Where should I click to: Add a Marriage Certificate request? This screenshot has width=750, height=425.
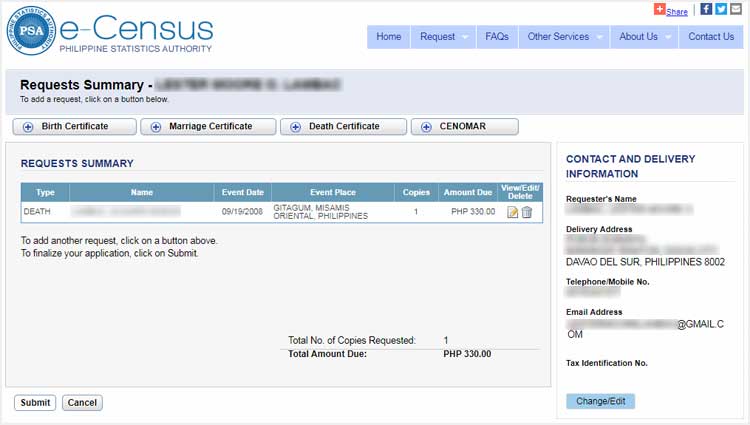tap(208, 127)
